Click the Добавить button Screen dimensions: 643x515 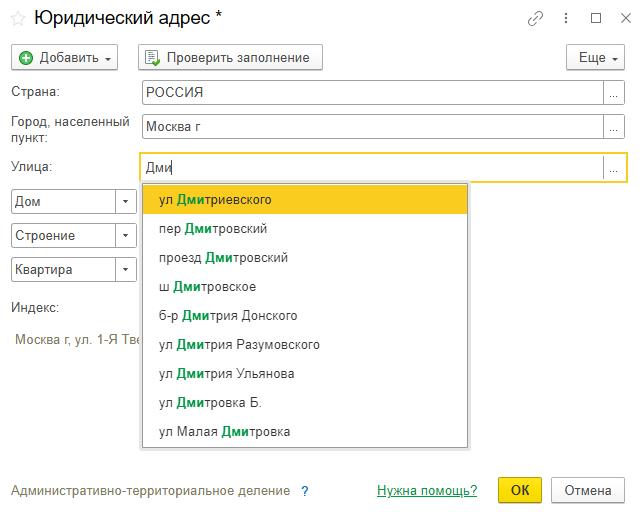[64, 57]
